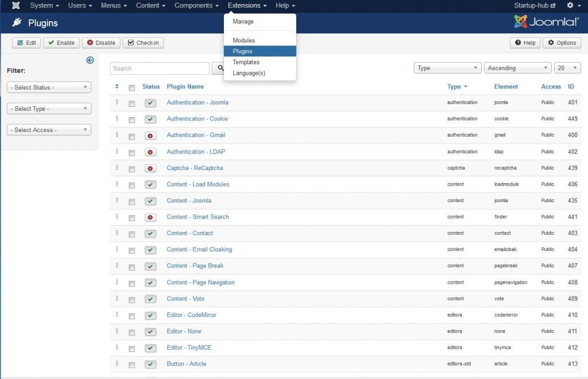Select the Content - Vote row checkbox

coord(132,299)
